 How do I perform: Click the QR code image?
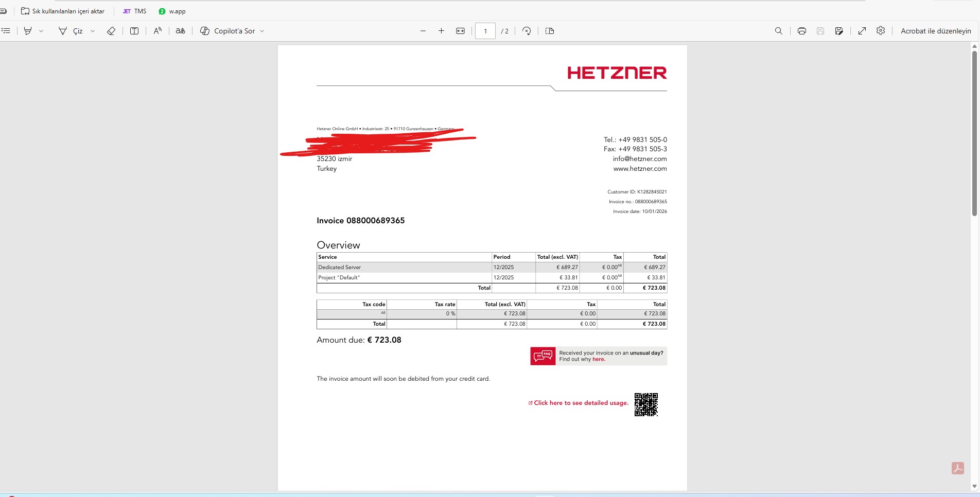(646, 404)
